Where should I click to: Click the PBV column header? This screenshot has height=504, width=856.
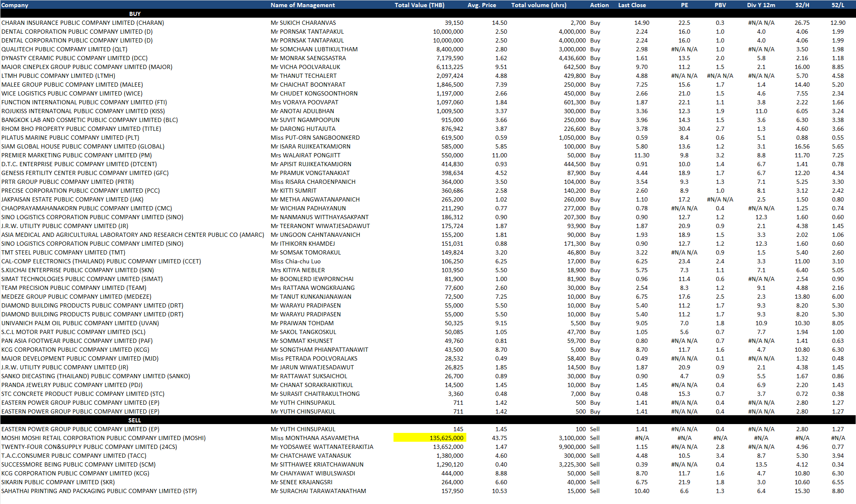[x=720, y=5]
